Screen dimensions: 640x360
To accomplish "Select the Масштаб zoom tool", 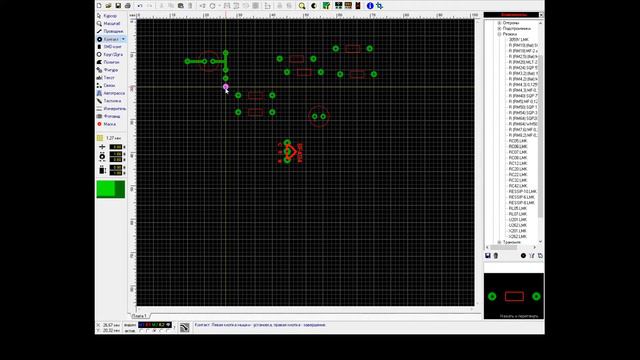I will [x=111, y=23].
